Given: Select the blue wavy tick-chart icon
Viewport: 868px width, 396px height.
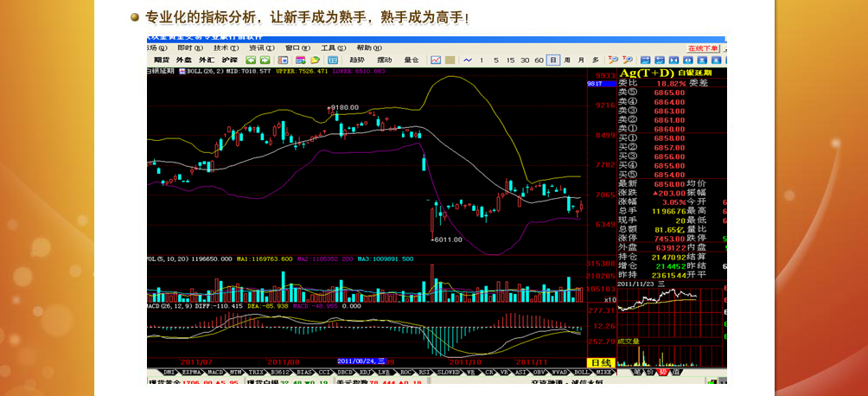Looking at the screenshot, I should [468, 60].
